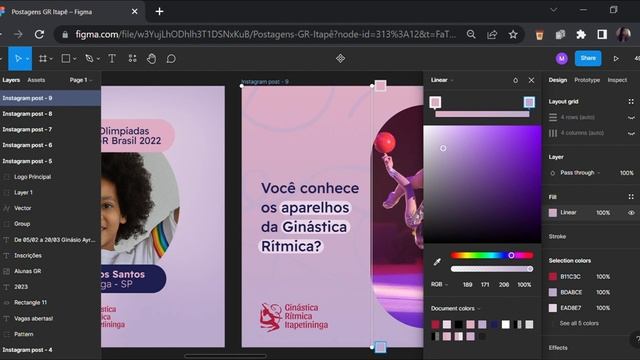This screenshot has width=640, height=360.
Task: Hide the 4 rows layout grid
Action: pyautogui.click(x=631, y=118)
